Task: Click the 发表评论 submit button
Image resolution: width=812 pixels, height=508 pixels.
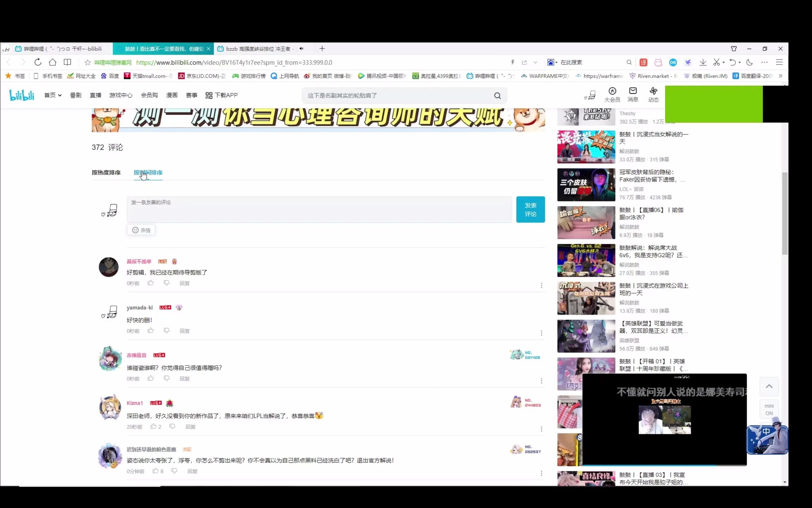Action: 530,210
